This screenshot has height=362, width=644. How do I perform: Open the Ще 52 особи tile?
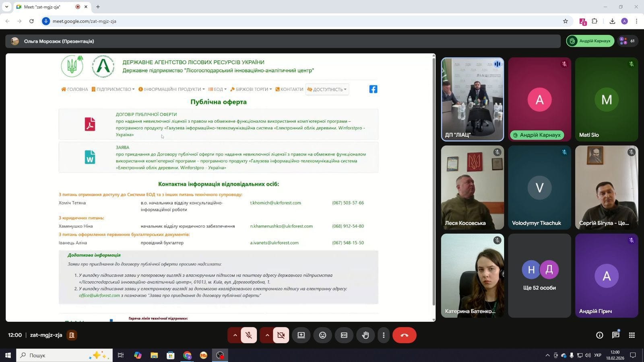click(539, 276)
